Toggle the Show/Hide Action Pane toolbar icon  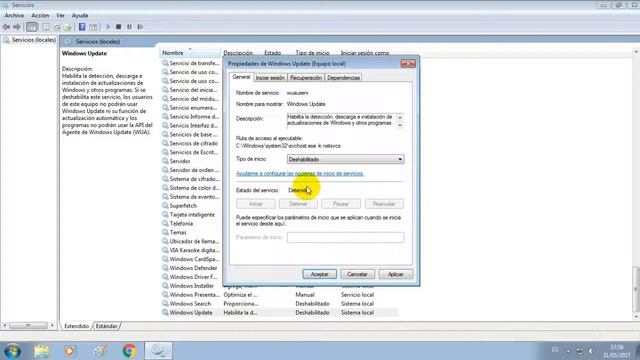(x=93, y=27)
